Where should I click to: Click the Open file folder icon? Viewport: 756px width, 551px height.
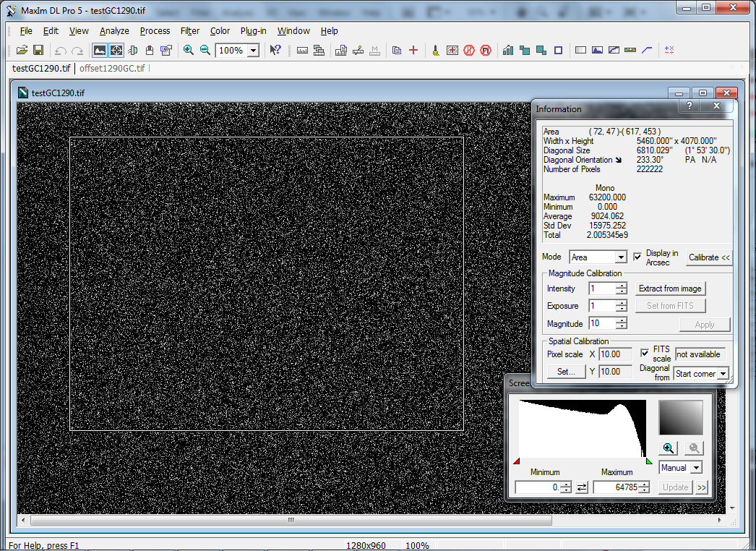coord(22,50)
